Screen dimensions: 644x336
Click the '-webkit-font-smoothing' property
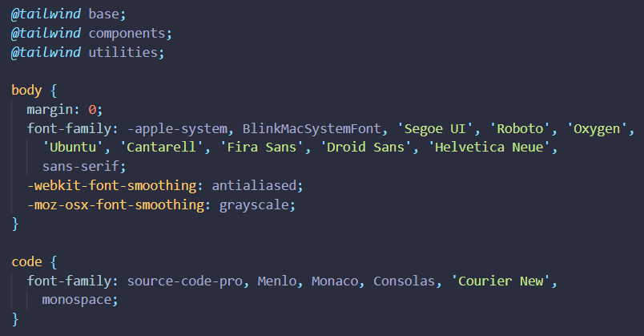(111, 185)
